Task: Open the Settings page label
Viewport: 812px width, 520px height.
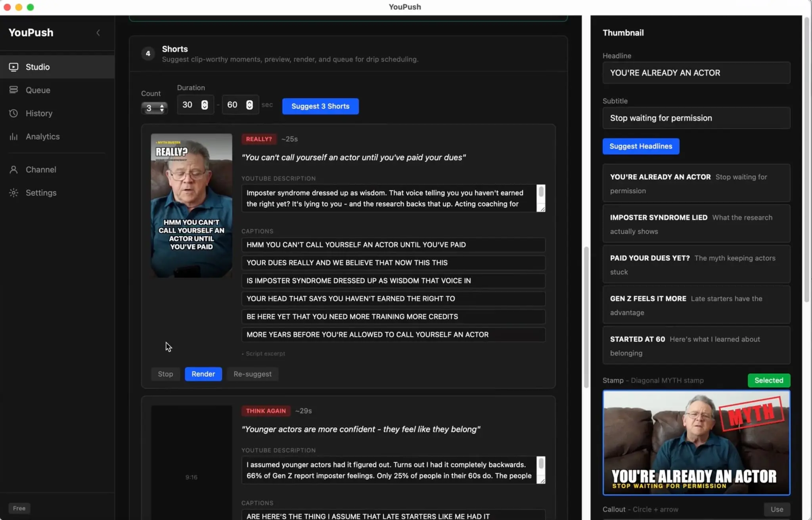Action: [x=41, y=193]
